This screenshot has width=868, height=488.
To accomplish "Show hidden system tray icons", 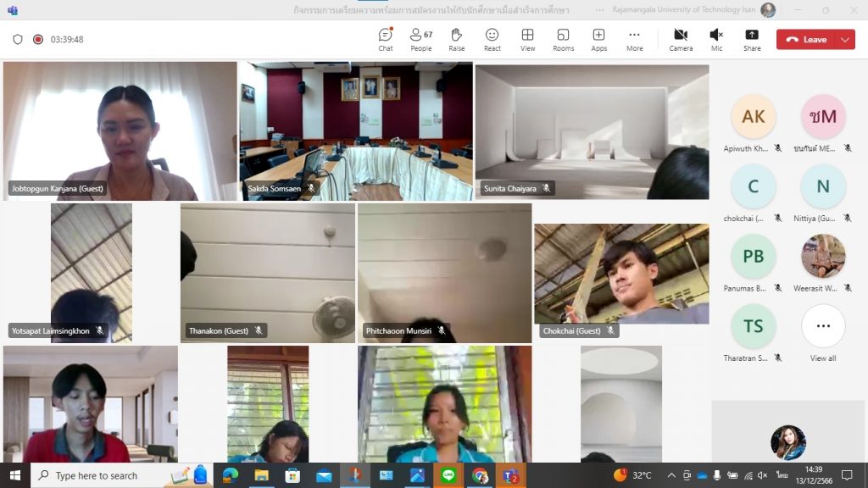I will 671,475.
